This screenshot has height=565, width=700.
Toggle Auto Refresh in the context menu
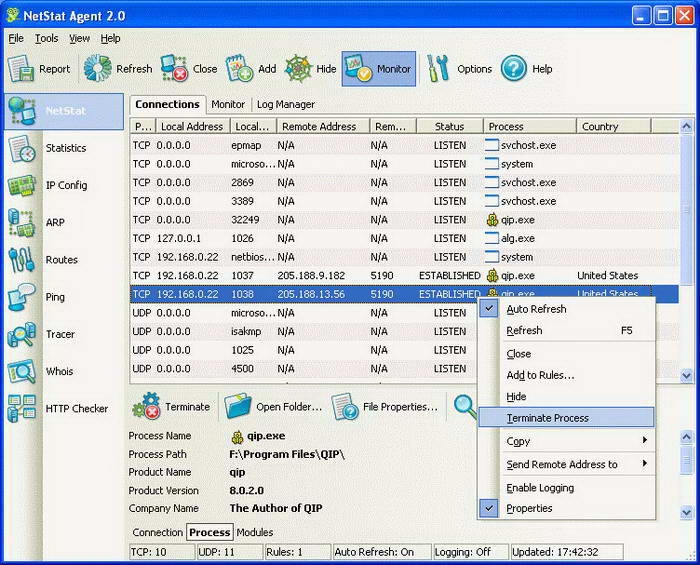(x=536, y=309)
